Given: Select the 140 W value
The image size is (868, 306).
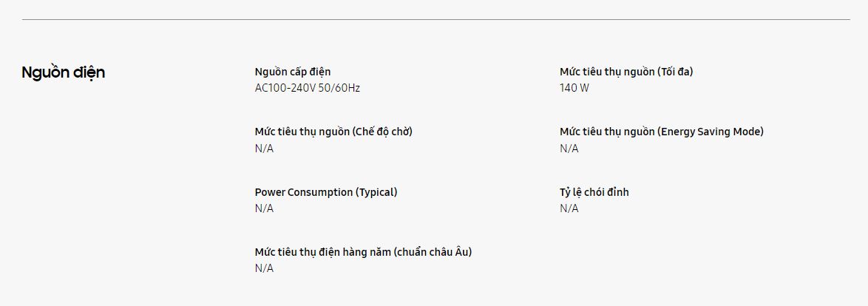Looking at the screenshot, I should coord(574,88).
